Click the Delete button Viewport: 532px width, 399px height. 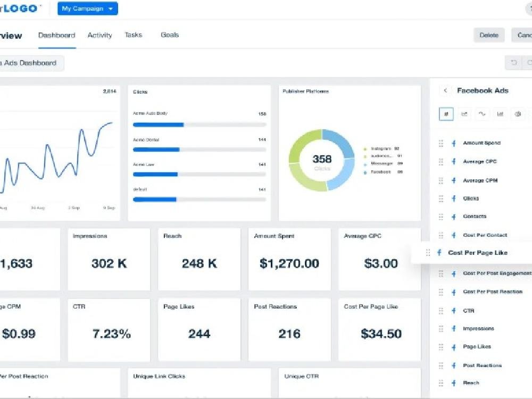[489, 35]
